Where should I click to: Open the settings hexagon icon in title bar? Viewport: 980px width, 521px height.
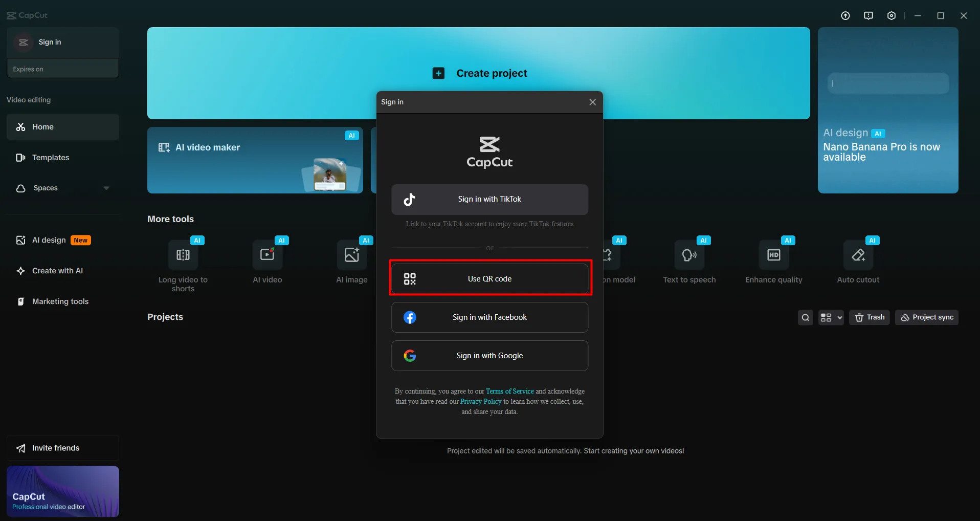pyautogui.click(x=892, y=16)
